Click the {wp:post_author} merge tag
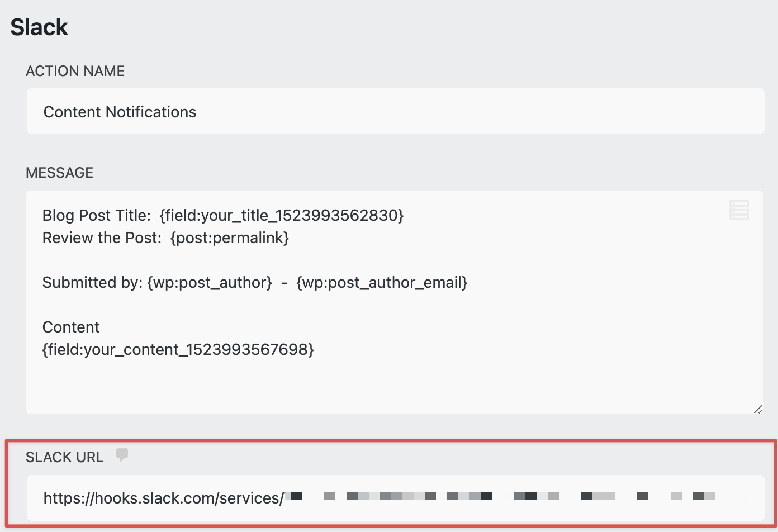The width and height of the screenshot is (778, 532). click(x=210, y=282)
